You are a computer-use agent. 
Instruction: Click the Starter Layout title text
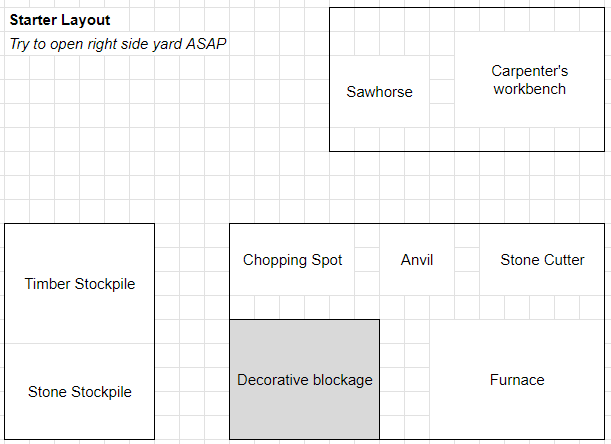coord(60,20)
